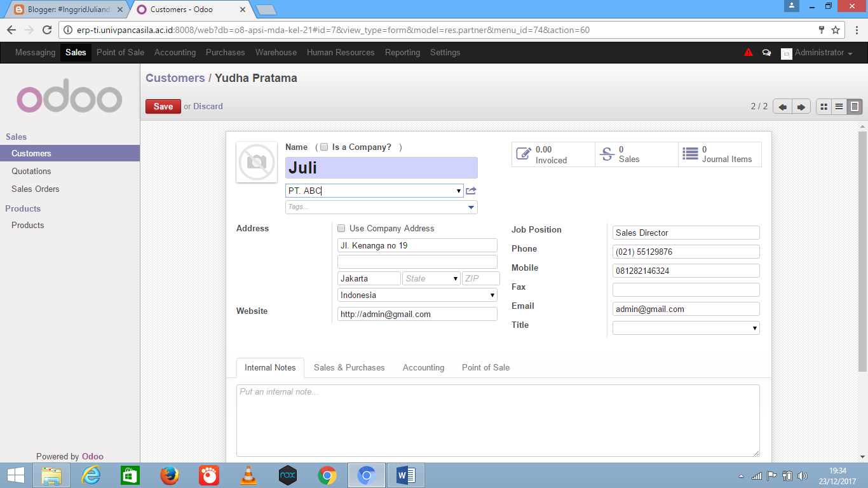The height and width of the screenshot is (488, 868).
Task: Open the Sales stat button icon
Action: point(607,154)
